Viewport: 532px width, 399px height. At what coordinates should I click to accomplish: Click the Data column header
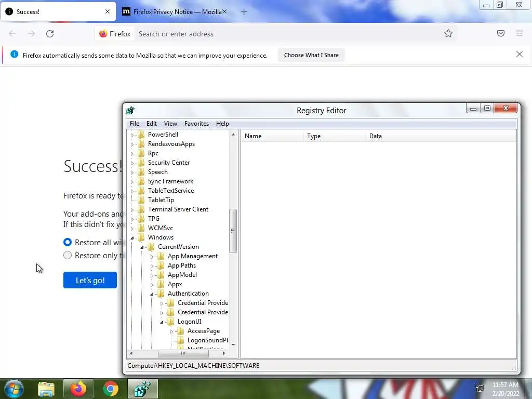[x=441, y=136]
